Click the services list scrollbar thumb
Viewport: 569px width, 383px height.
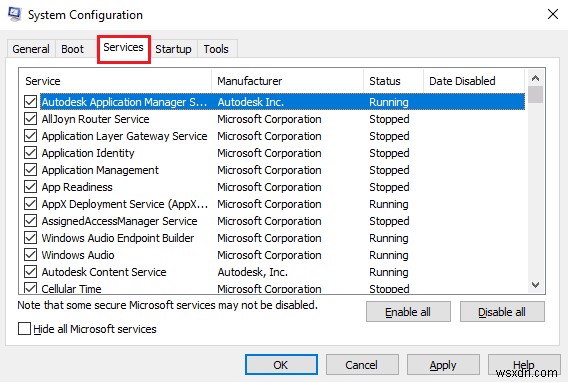[535, 95]
